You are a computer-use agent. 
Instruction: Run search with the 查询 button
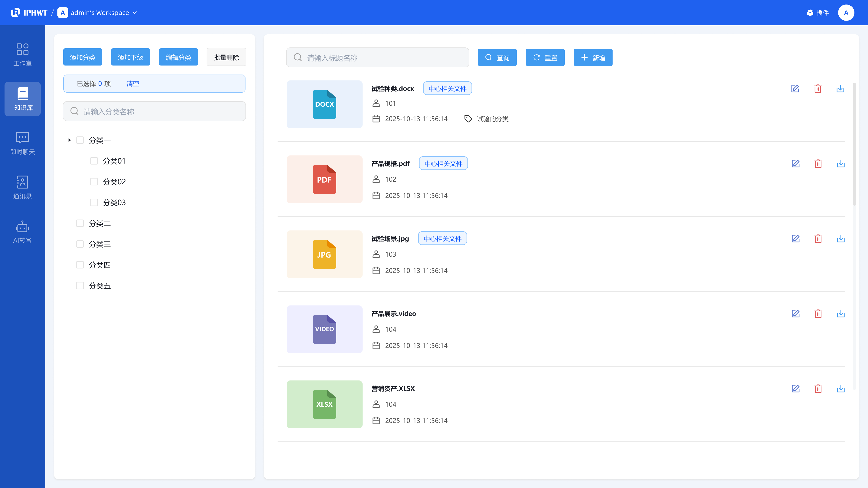pos(497,58)
